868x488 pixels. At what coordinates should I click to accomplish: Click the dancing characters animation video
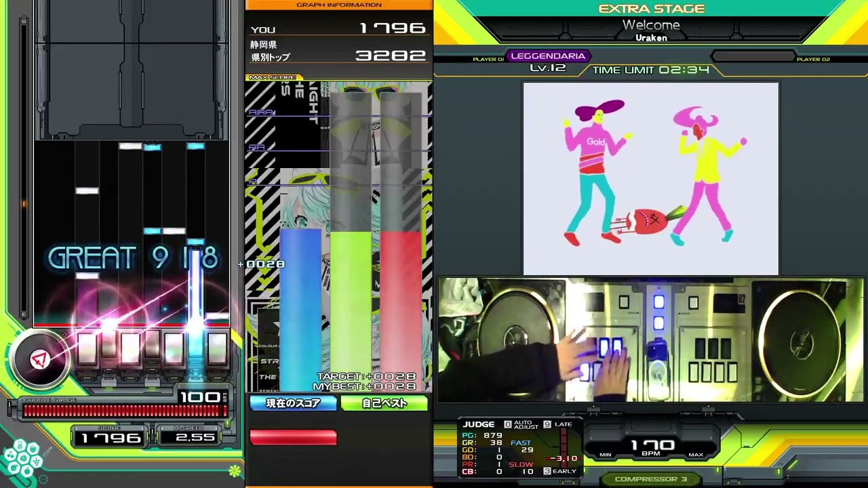point(651,179)
